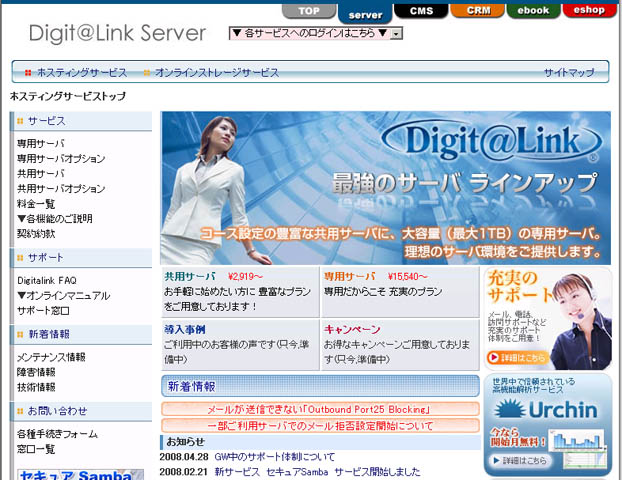View メンテナンス情報 link
This screenshot has width=622, height=480.
(51, 357)
